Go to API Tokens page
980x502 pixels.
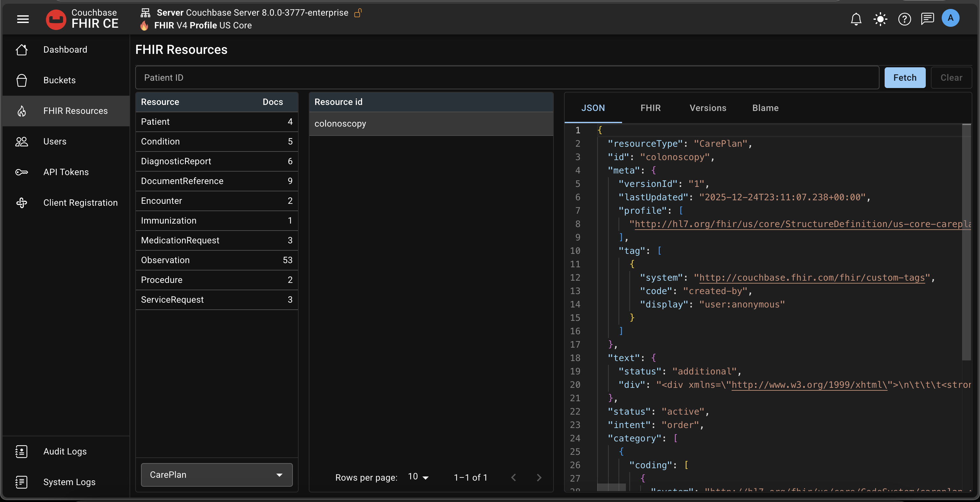[x=66, y=172]
